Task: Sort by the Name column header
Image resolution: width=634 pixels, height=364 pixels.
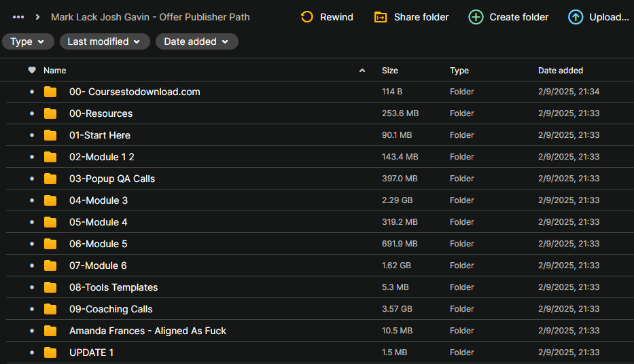Action: coord(54,71)
